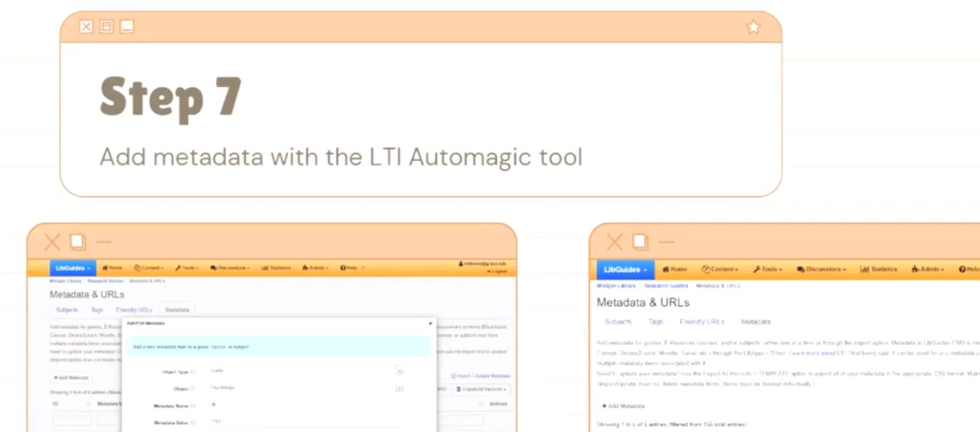The width and height of the screenshot is (980, 432).
Task: Click Add Metadata button in left window
Action: [72, 378]
